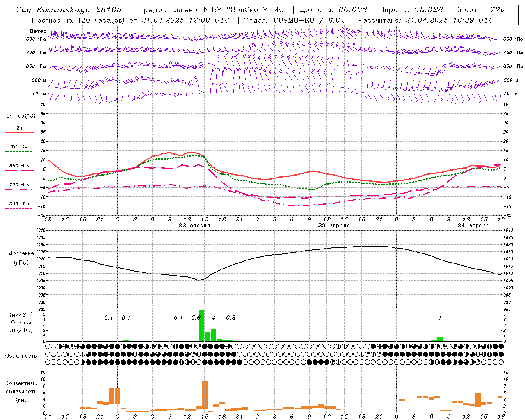Viewport: 525px width, 420px height.
Task: Click the '(км)' convective cloud unit label
Action: [x=21, y=399]
